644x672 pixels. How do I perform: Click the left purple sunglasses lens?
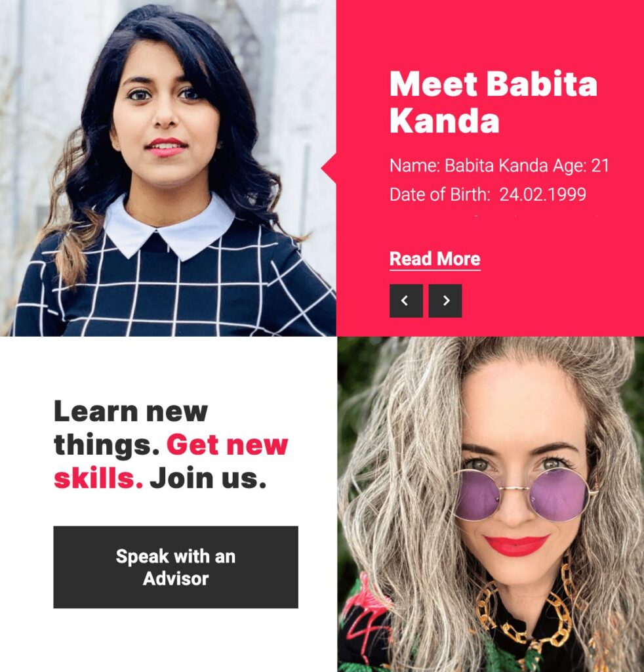pyautogui.click(x=477, y=495)
